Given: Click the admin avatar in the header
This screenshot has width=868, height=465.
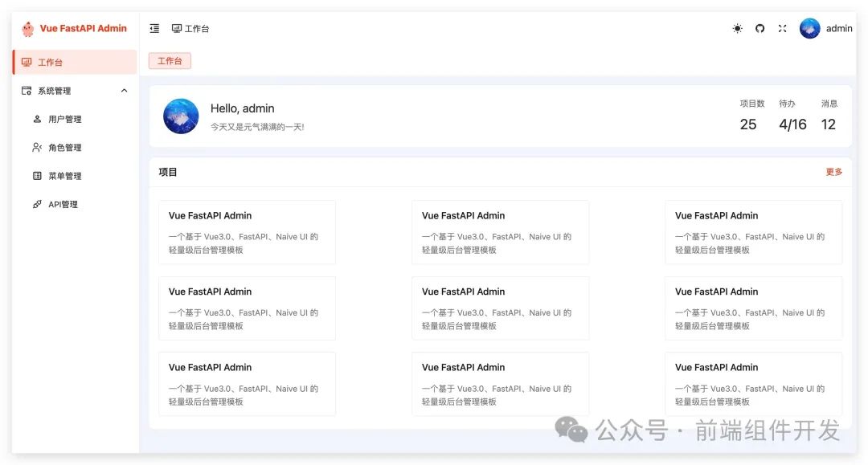Looking at the screenshot, I should coord(809,28).
